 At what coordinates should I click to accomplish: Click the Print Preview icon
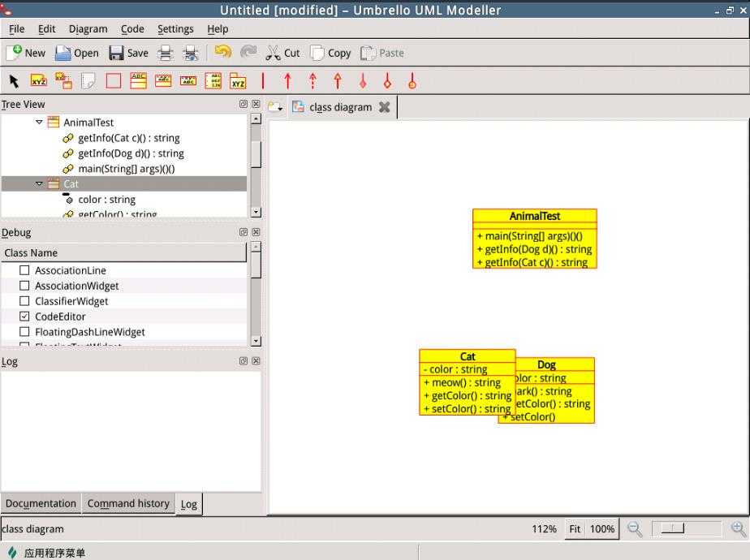(191, 53)
